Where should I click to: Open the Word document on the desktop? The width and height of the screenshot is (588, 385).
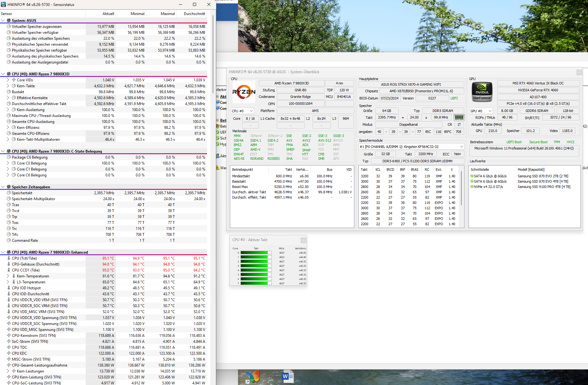[288, 376]
